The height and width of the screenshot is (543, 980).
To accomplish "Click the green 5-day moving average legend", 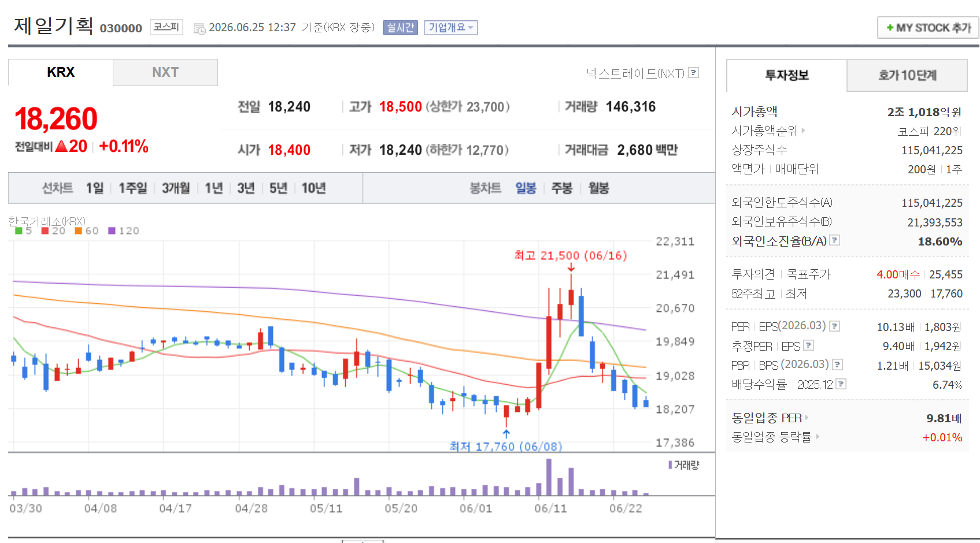I will click(24, 230).
